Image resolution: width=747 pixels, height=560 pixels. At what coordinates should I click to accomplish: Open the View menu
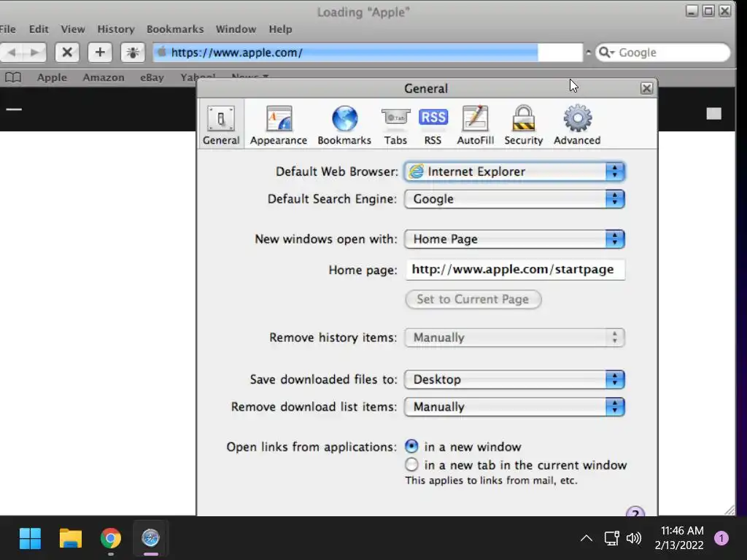click(73, 29)
